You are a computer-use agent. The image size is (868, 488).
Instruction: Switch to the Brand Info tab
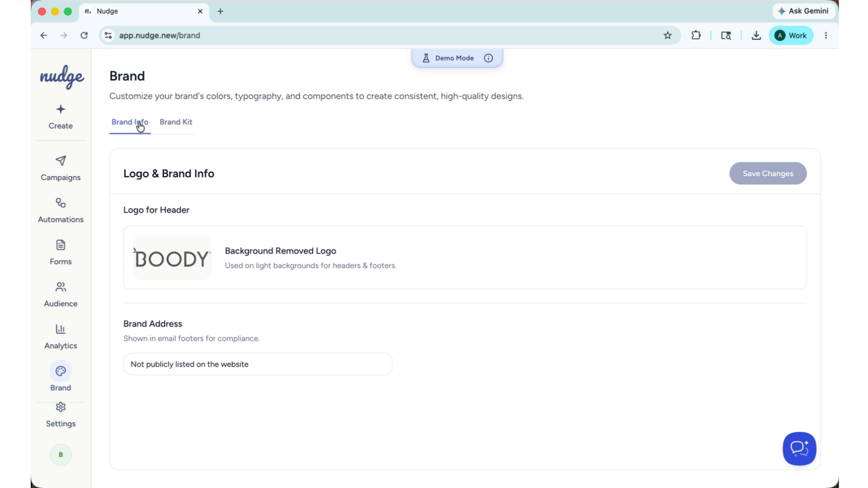(x=130, y=122)
